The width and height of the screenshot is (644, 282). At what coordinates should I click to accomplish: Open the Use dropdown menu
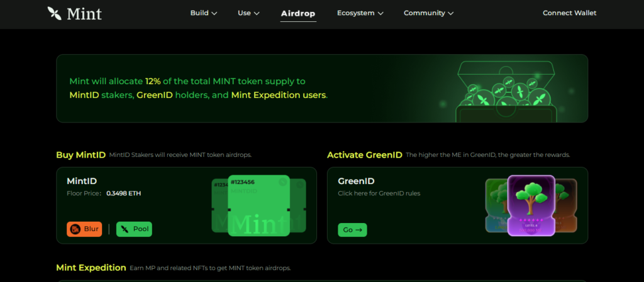pyautogui.click(x=248, y=13)
